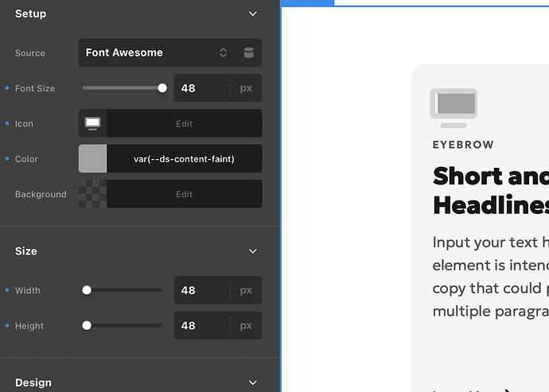Collapse the Size section chevron
The image size is (549, 392).
click(252, 251)
